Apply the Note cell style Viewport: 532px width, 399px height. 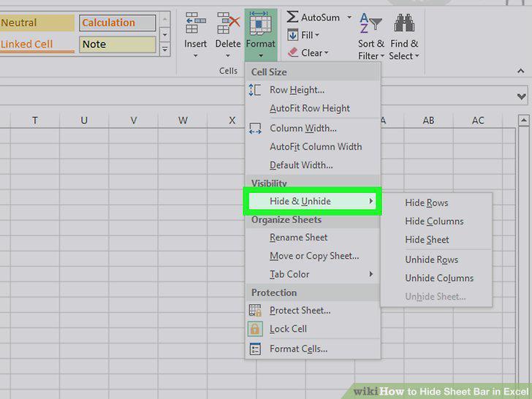118,45
